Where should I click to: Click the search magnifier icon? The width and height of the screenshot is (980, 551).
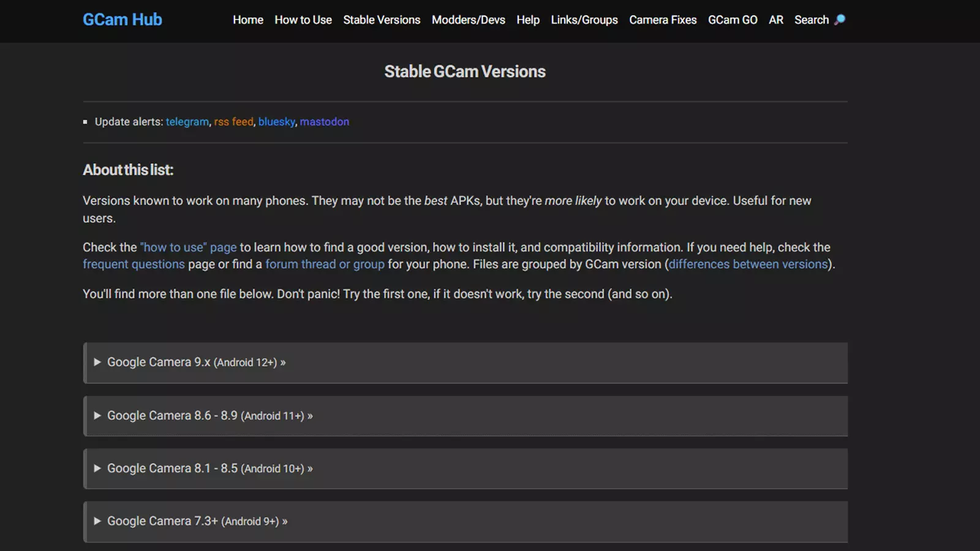tap(840, 20)
